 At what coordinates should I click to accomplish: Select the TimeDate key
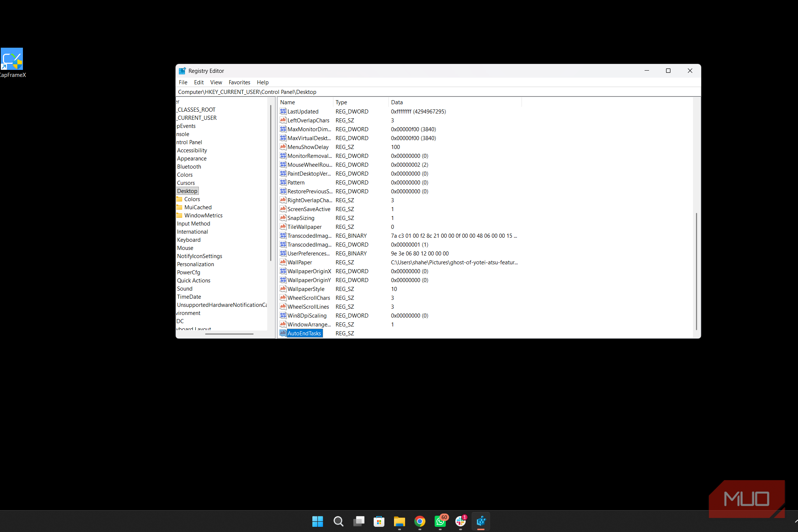coord(189,297)
